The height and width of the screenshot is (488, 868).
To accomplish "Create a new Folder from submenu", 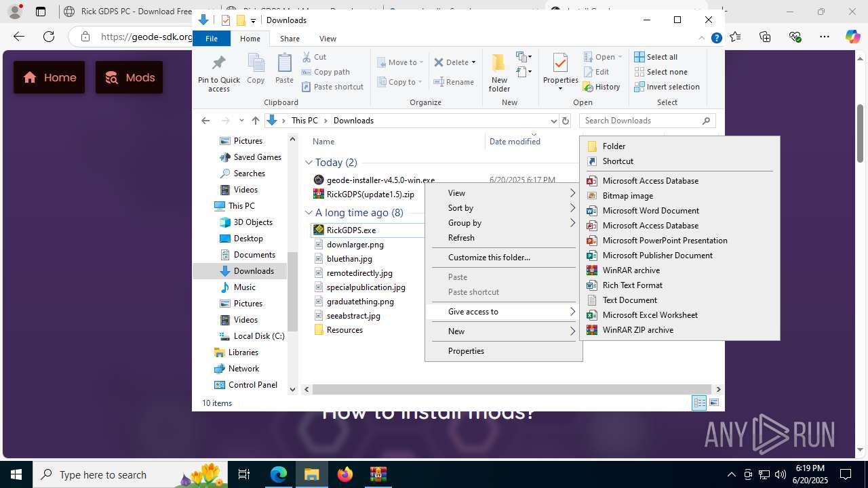I will (679, 146).
